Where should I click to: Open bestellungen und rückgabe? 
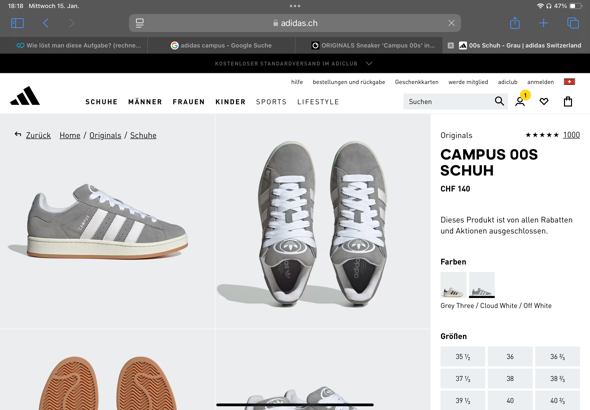349,82
